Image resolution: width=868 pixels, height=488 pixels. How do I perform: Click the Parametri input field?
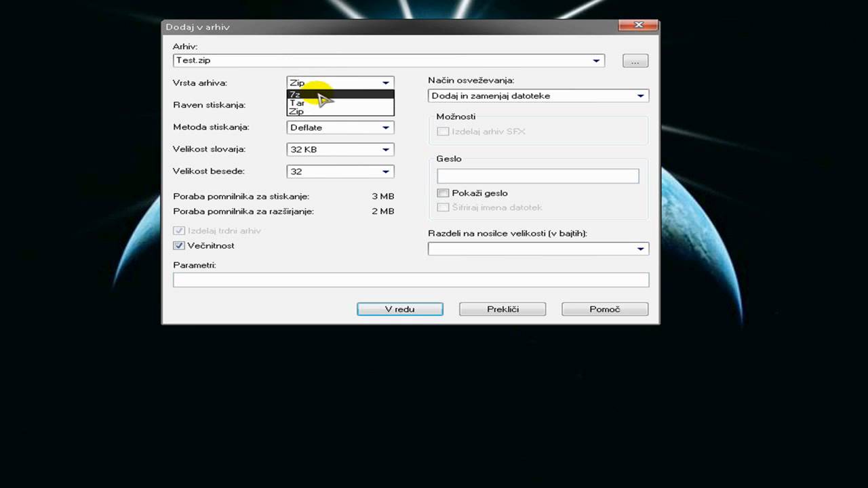click(x=411, y=279)
